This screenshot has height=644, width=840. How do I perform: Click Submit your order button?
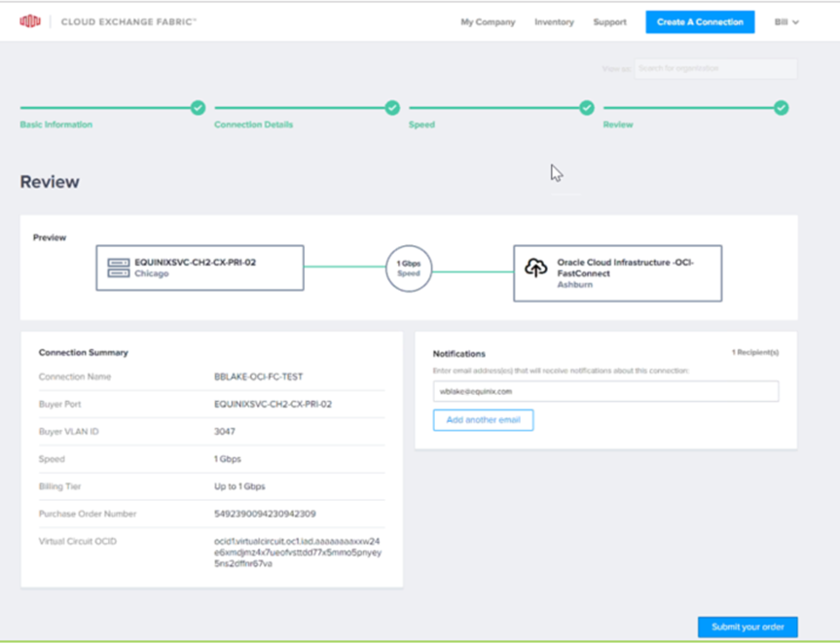(748, 626)
